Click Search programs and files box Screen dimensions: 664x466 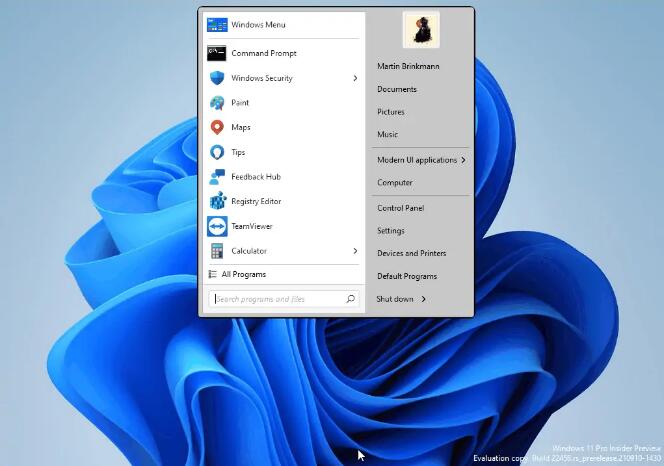coord(284,299)
